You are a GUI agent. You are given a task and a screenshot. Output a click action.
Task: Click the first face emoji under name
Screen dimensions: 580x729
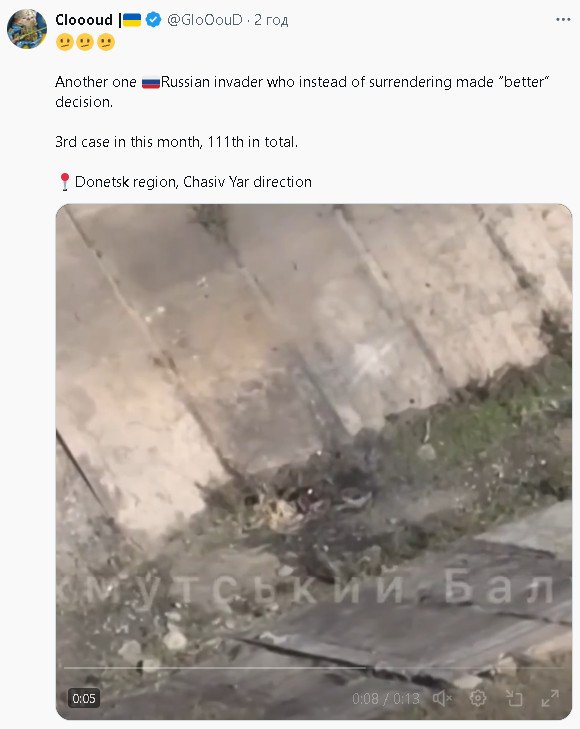[65, 42]
